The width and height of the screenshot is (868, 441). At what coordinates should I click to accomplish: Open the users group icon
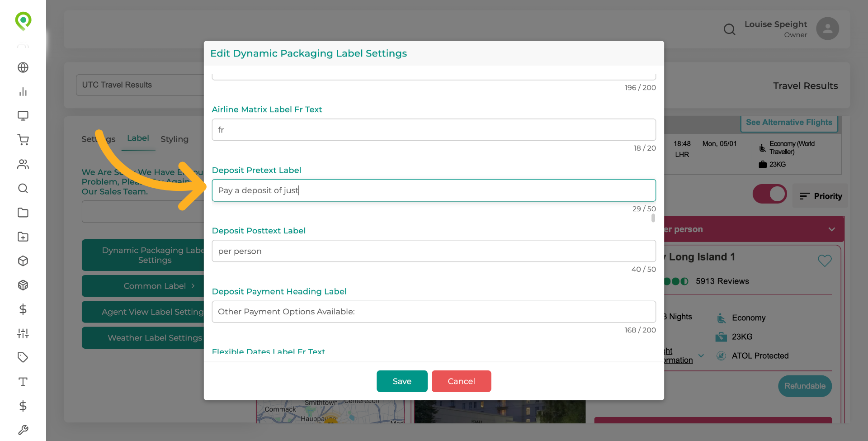click(x=23, y=164)
